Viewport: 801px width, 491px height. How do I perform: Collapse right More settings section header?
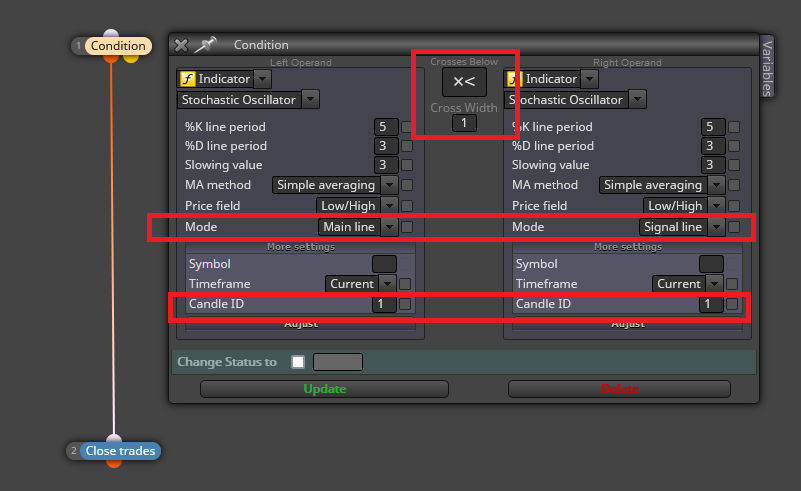click(627, 247)
